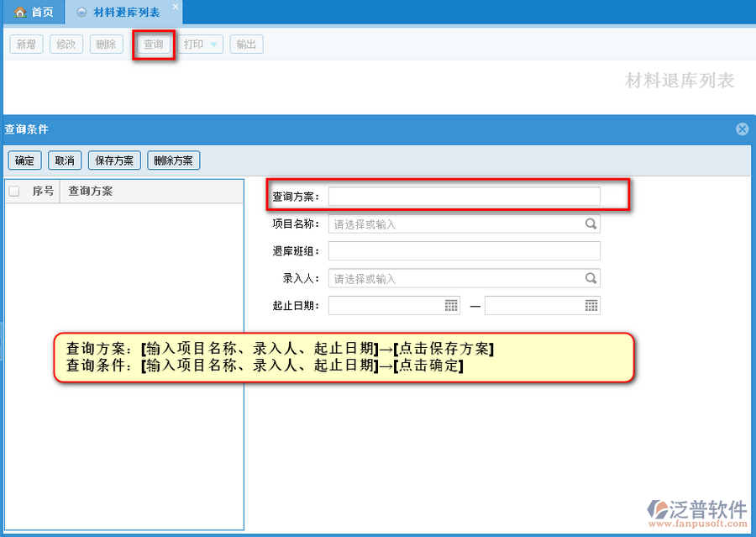
Task: Click the 删除方案 button
Action: [x=174, y=161]
